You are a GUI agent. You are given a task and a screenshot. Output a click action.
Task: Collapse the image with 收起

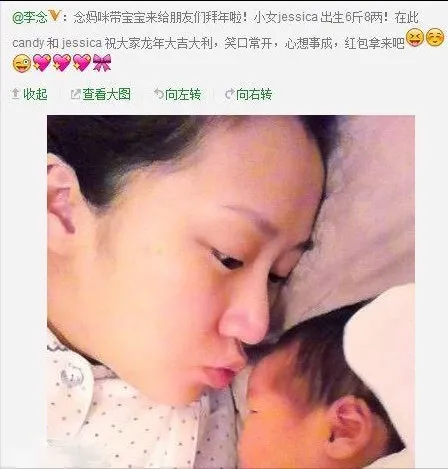(35, 94)
